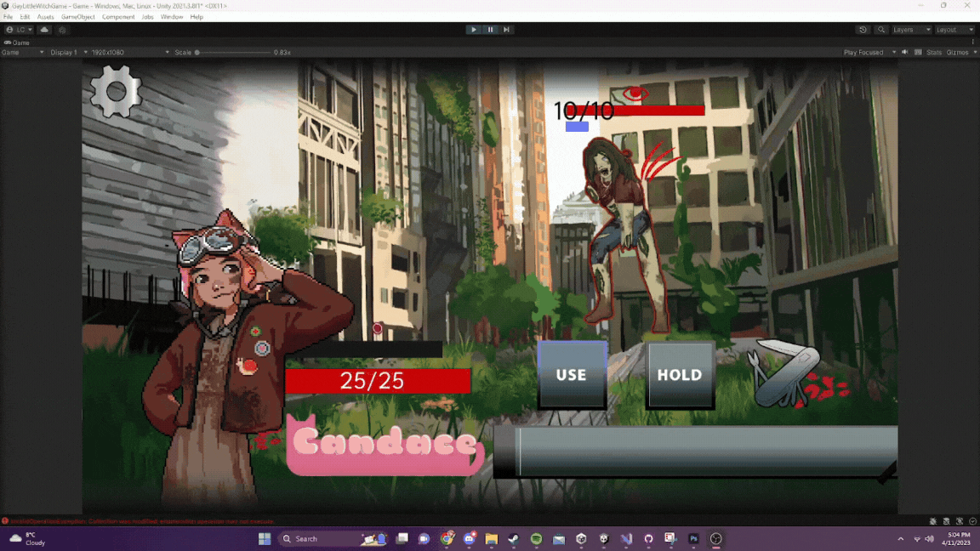The image size is (980, 551).
Task: Open the Play Focused dropdown
Action: coord(869,53)
